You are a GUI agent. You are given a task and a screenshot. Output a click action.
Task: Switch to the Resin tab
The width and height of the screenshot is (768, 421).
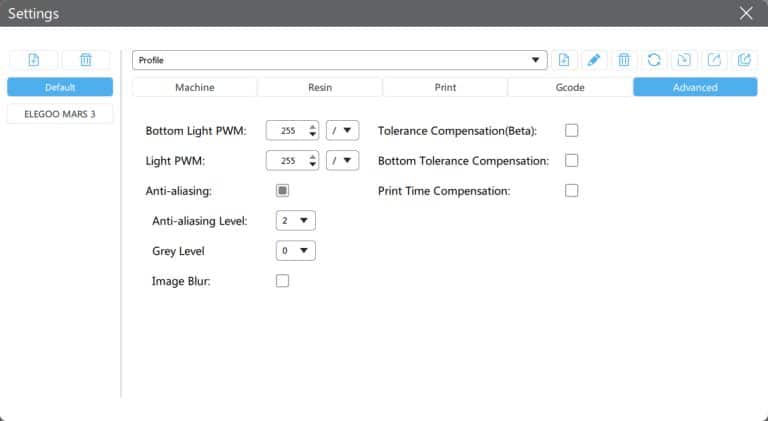pyautogui.click(x=320, y=87)
